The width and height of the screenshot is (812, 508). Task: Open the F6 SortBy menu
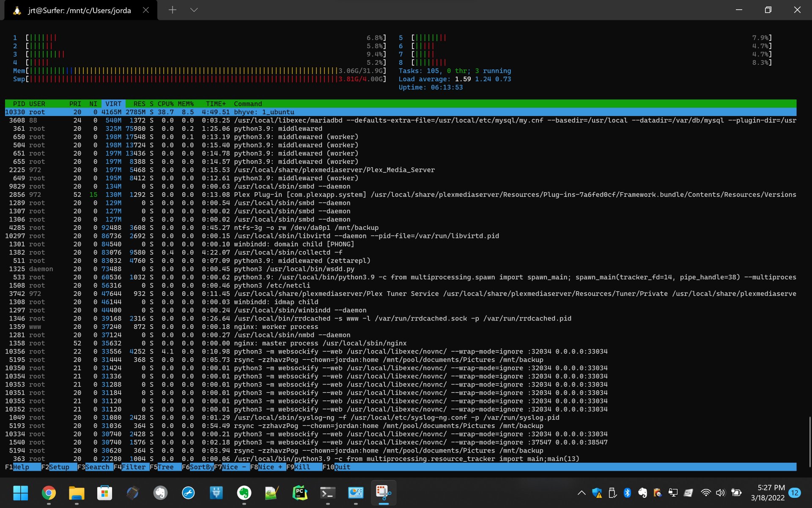click(x=198, y=467)
